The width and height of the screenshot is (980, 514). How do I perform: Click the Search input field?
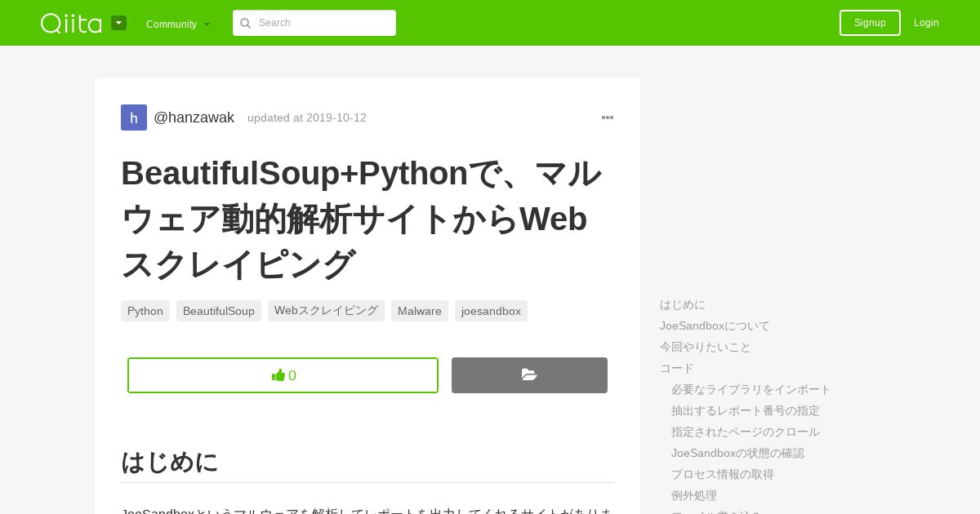[x=314, y=23]
